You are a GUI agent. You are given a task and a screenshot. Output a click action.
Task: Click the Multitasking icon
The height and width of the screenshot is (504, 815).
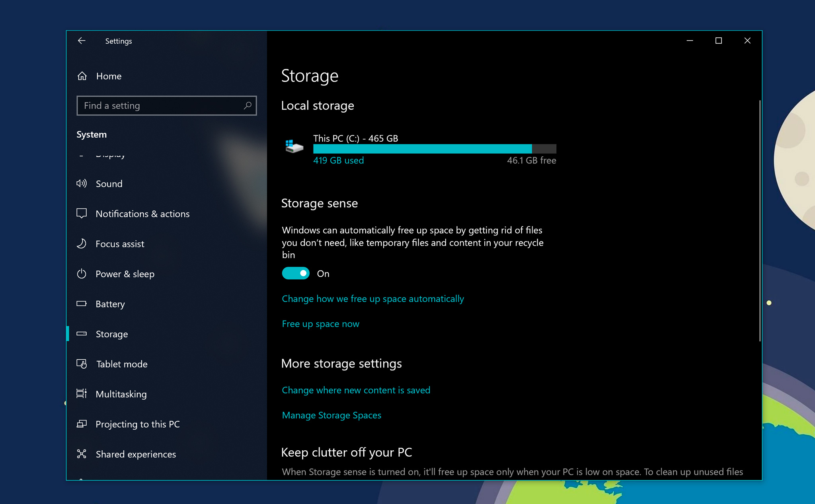(82, 394)
